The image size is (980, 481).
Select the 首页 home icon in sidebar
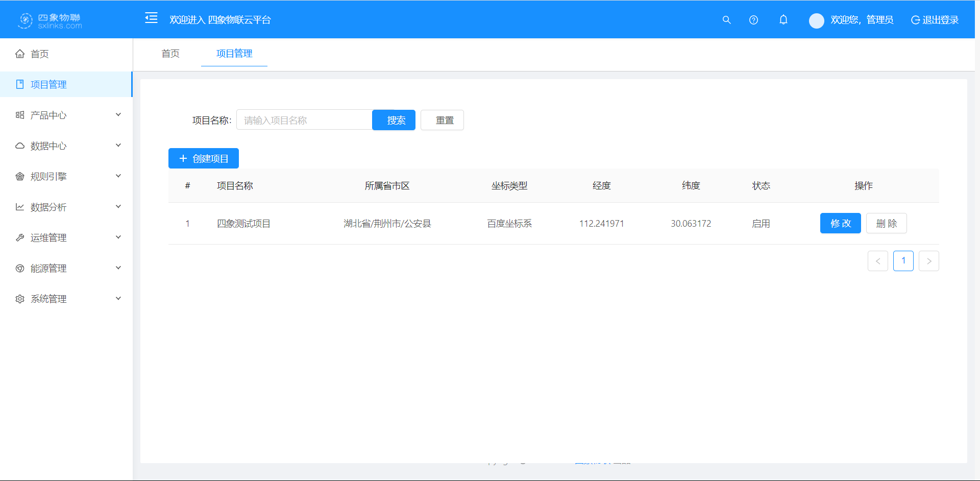tap(19, 54)
